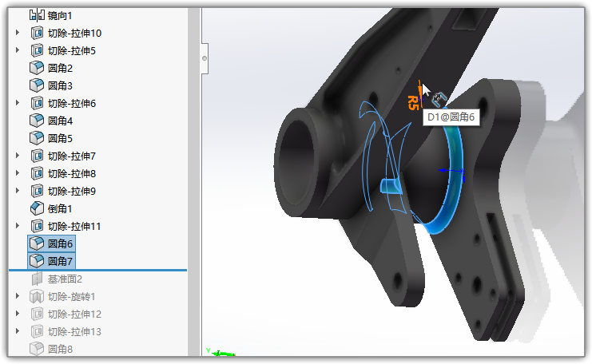Click the 切除-拉伸10 cut-extrude icon

(37, 33)
